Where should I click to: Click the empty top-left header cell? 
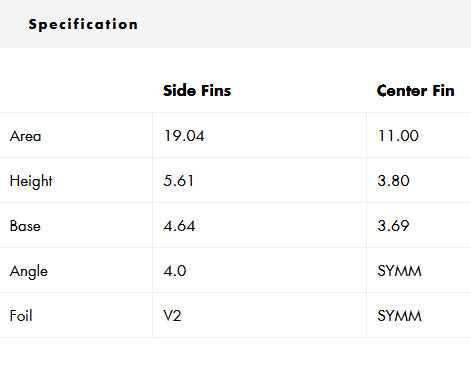(76, 90)
